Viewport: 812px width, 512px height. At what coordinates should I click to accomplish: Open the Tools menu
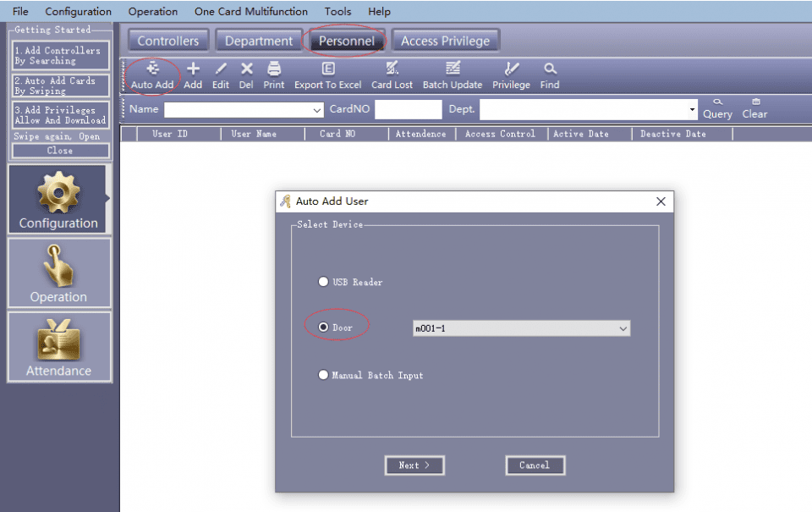337,12
